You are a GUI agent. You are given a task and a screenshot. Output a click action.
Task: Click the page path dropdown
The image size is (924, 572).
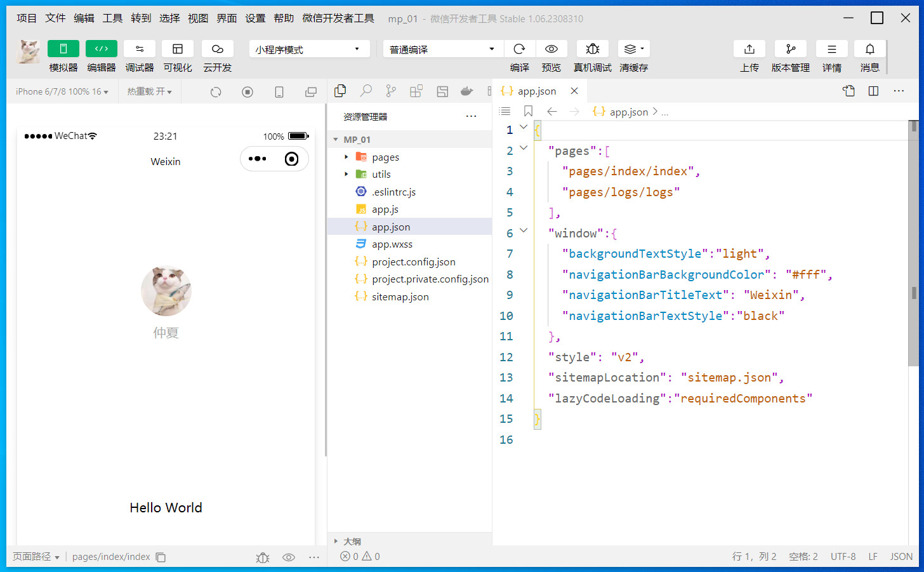[36, 557]
